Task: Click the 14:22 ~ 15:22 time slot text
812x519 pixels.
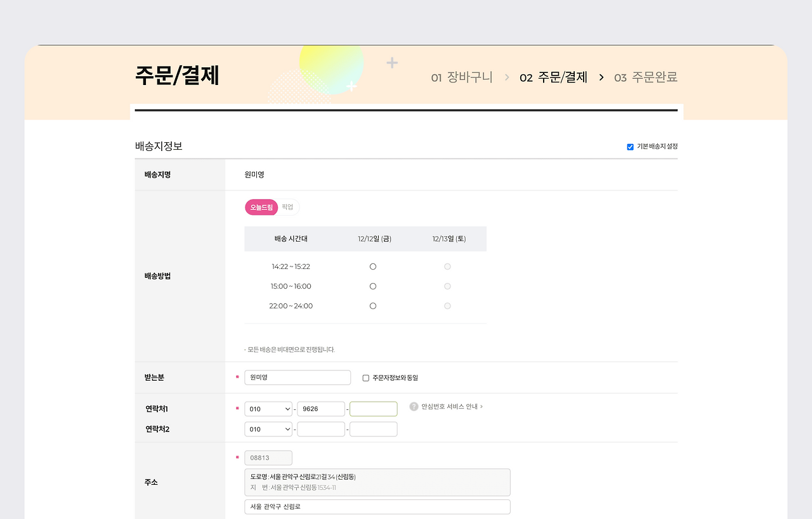Action: point(291,266)
